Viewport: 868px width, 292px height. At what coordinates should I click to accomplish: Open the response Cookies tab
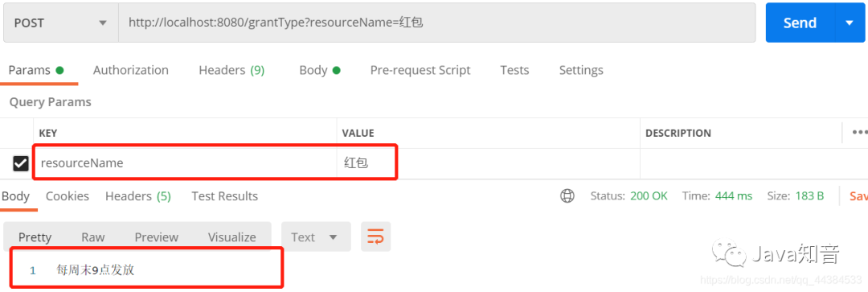point(68,196)
